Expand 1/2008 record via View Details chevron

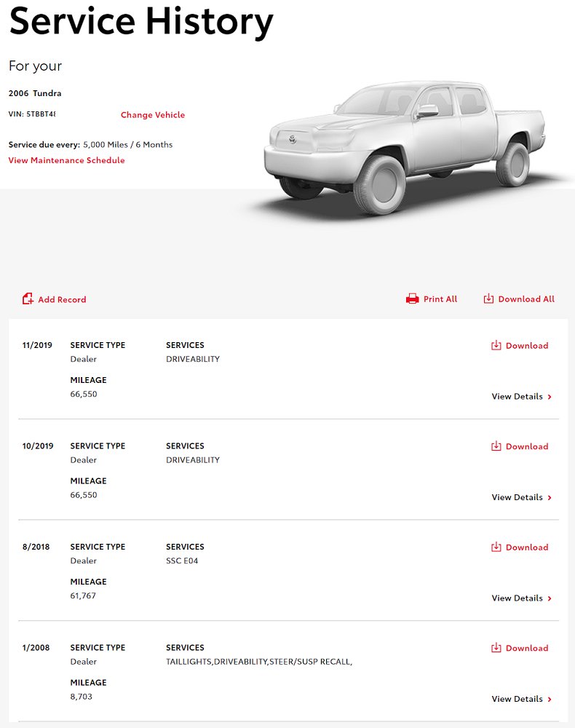550,699
